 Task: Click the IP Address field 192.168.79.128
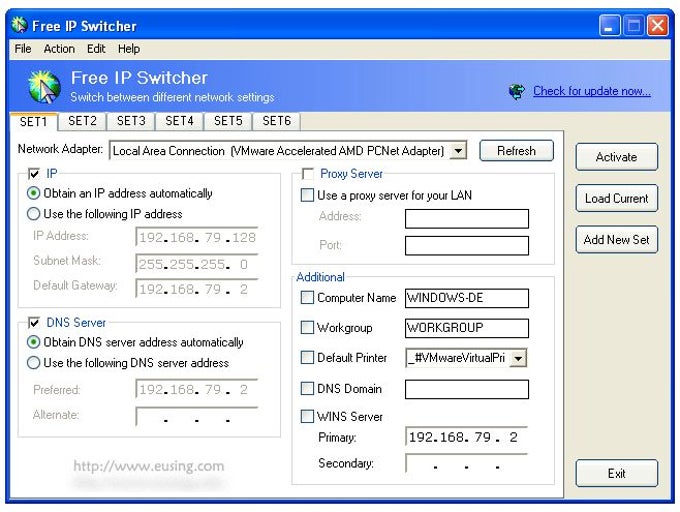click(197, 237)
